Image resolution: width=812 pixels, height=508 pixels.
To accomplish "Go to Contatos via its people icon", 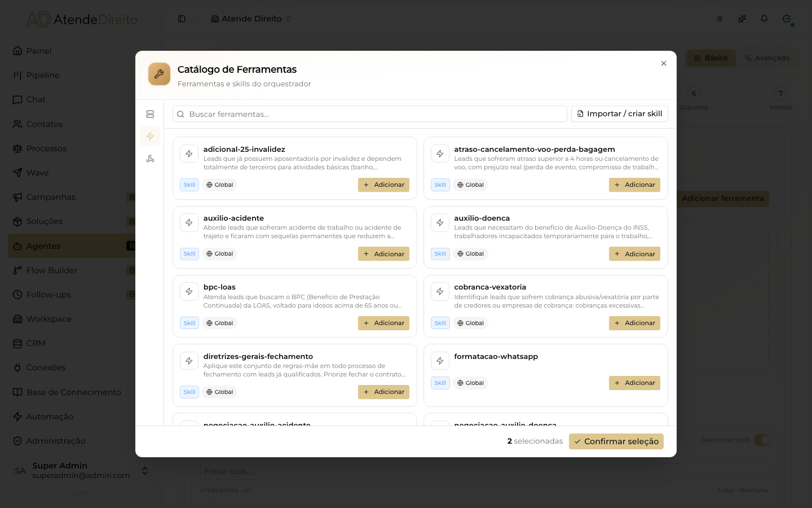I will 17,124.
